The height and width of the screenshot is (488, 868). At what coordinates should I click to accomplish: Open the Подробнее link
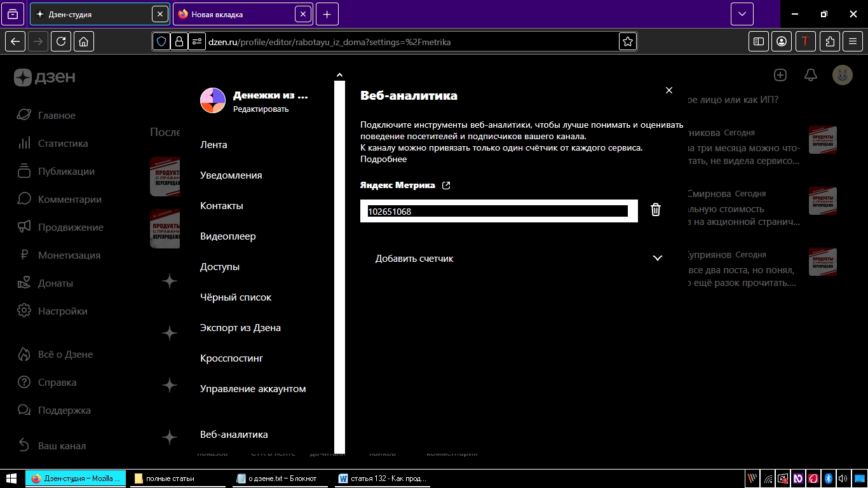[x=383, y=159]
